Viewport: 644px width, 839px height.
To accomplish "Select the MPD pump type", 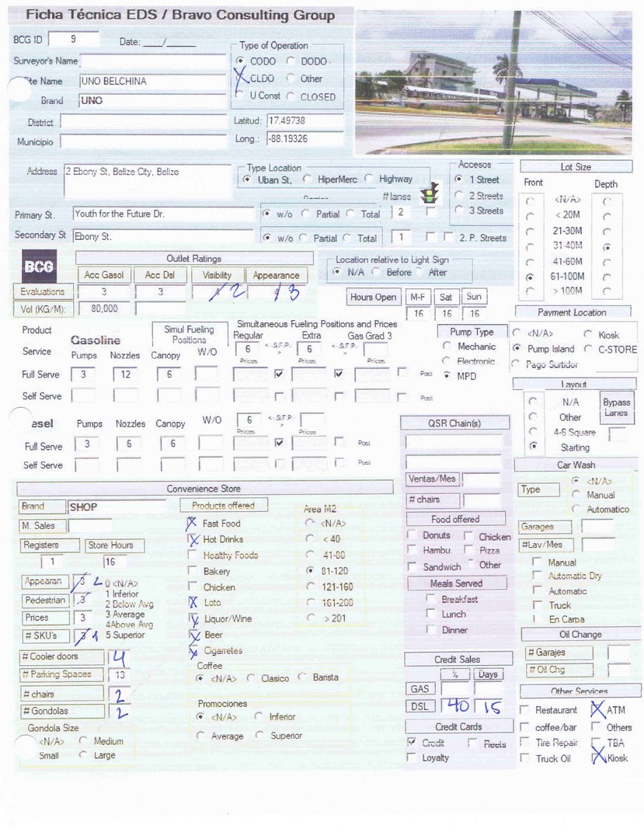I will pos(447,376).
